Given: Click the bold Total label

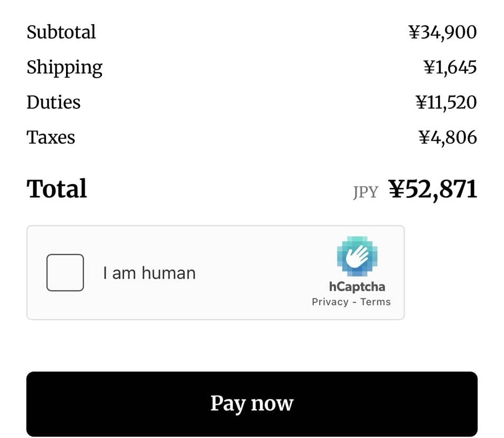Looking at the screenshot, I should click(57, 189).
